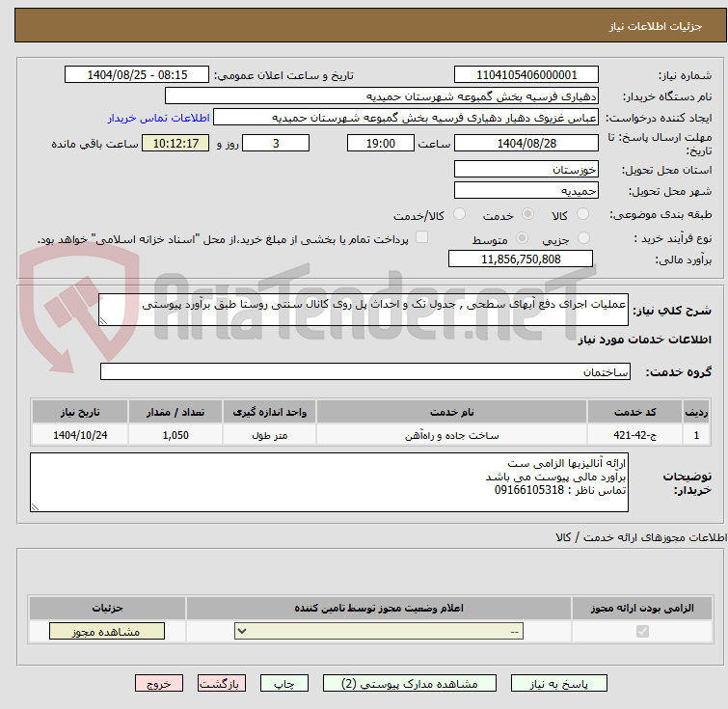Click the واحد اندازه گیری column header
This screenshot has width=728, height=709.
point(269,412)
